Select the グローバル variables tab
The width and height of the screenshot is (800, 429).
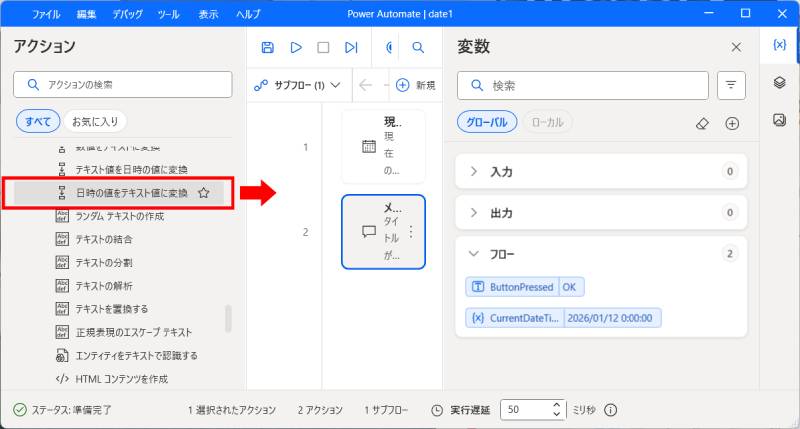pos(487,122)
